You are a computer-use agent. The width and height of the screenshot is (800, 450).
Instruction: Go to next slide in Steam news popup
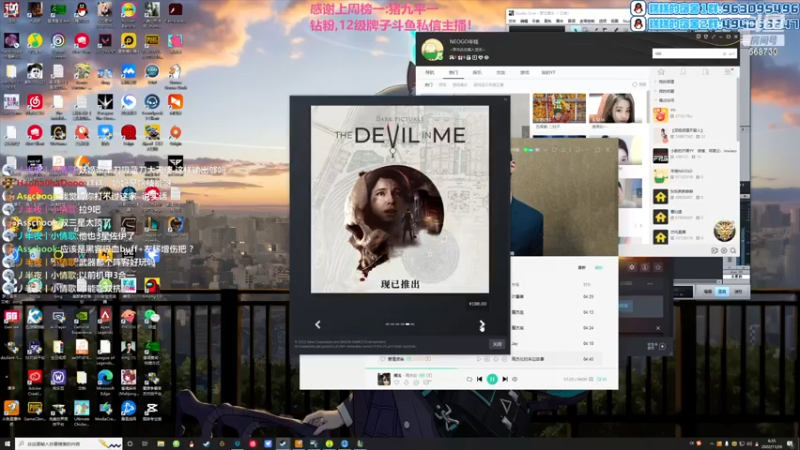[x=482, y=324]
